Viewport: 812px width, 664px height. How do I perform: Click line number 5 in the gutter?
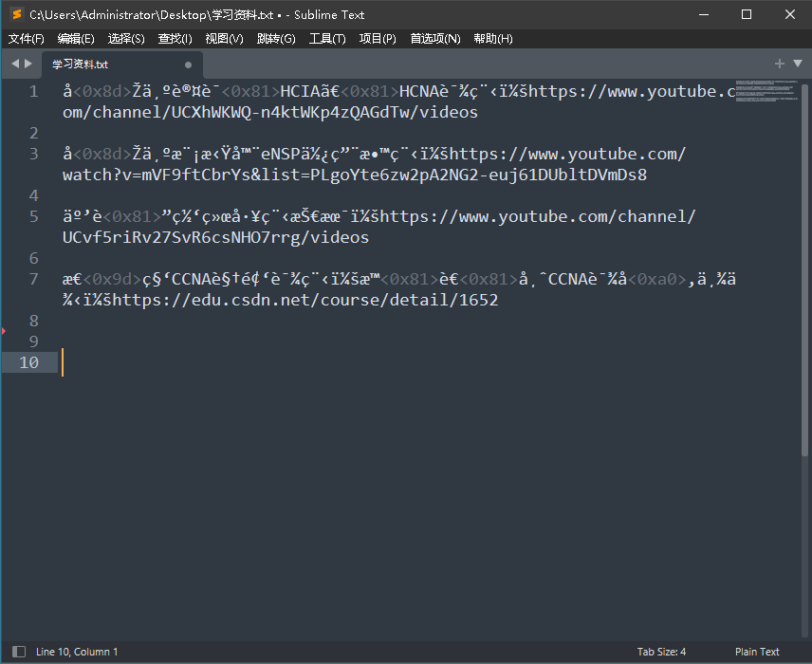(33, 216)
